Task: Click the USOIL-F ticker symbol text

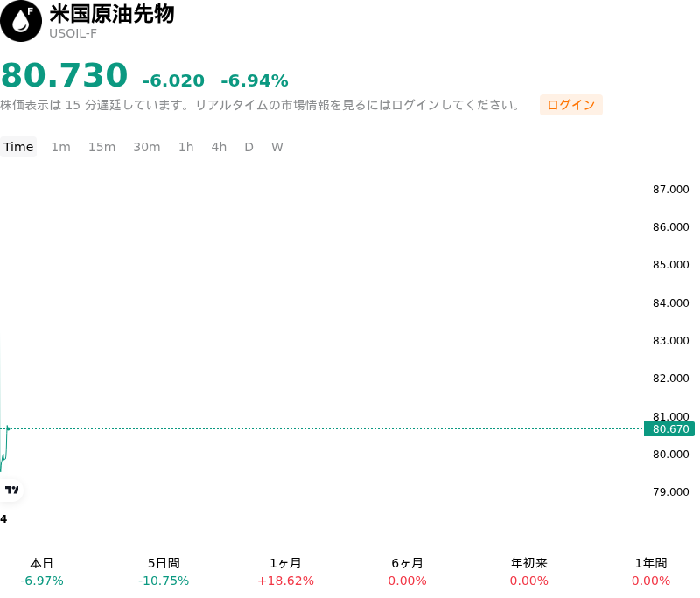Action: point(73,33)
